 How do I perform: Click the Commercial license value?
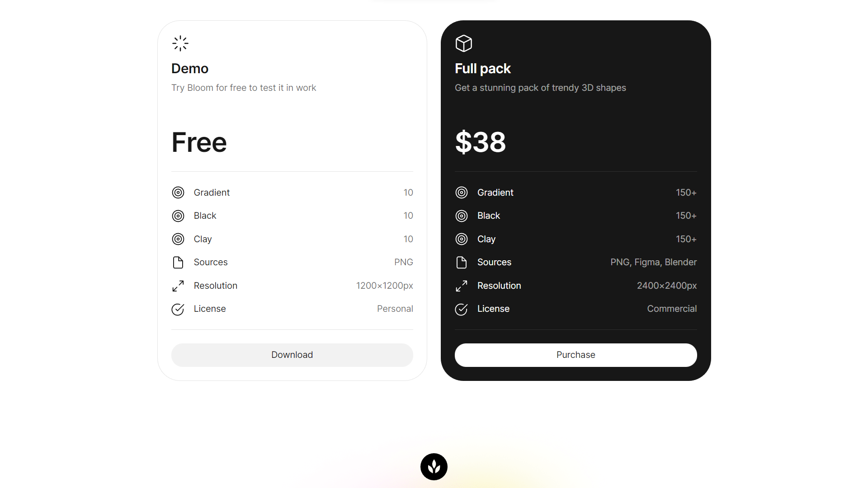pos(672,309)
